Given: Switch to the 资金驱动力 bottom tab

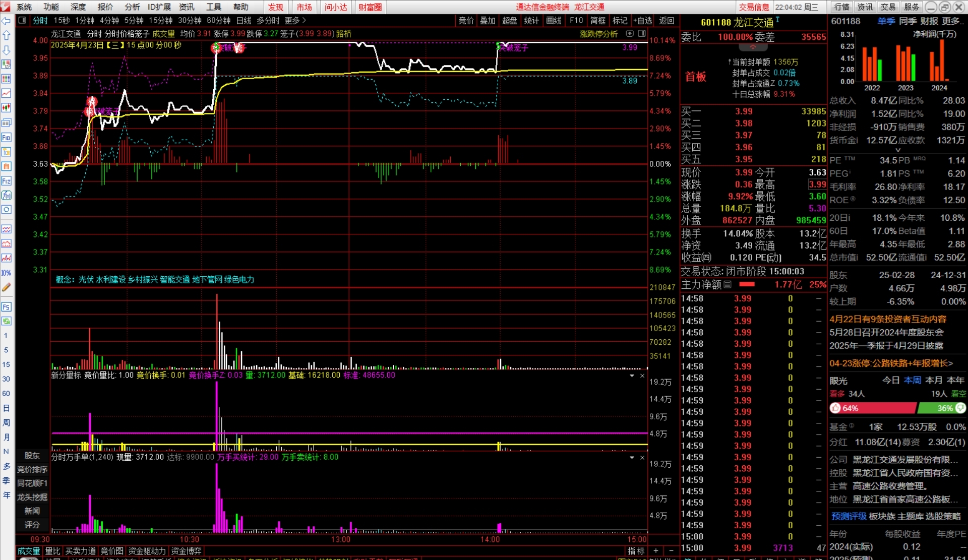Looking at the screenshot, I should click(x=147, y=551).
